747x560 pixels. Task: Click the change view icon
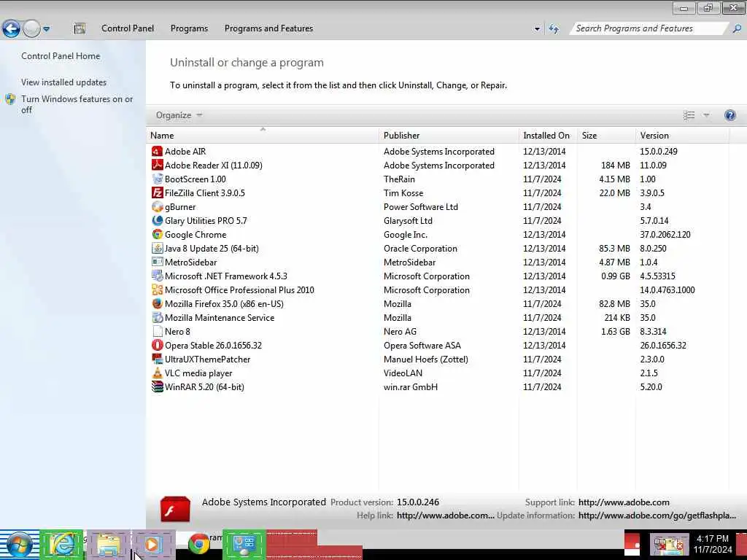point(689,114)
